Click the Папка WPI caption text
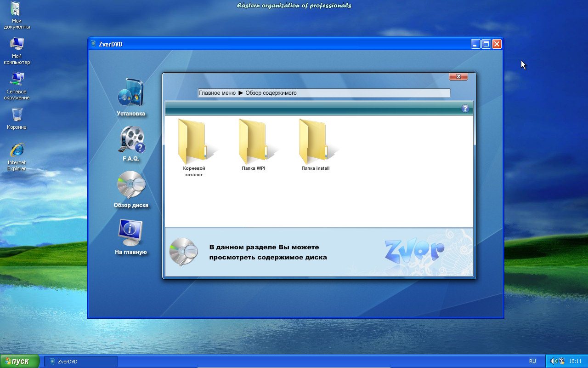Image resolution: width=588 pixels, height=368 pixels. click(x=254, y=168)
